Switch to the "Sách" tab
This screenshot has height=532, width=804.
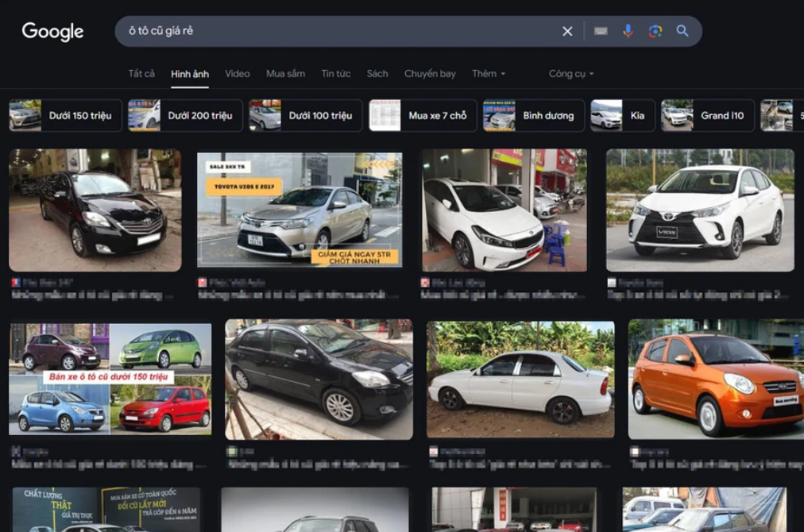[377, 73]
